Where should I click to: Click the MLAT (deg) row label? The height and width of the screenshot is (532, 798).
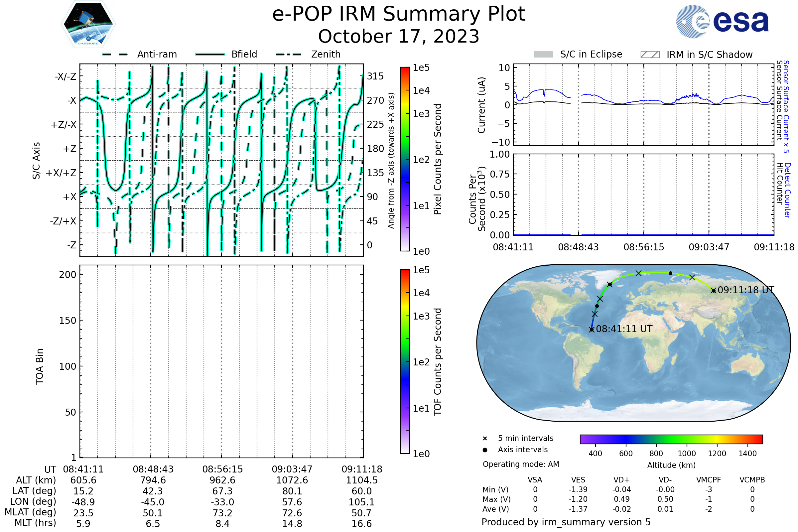click(31, 512)
